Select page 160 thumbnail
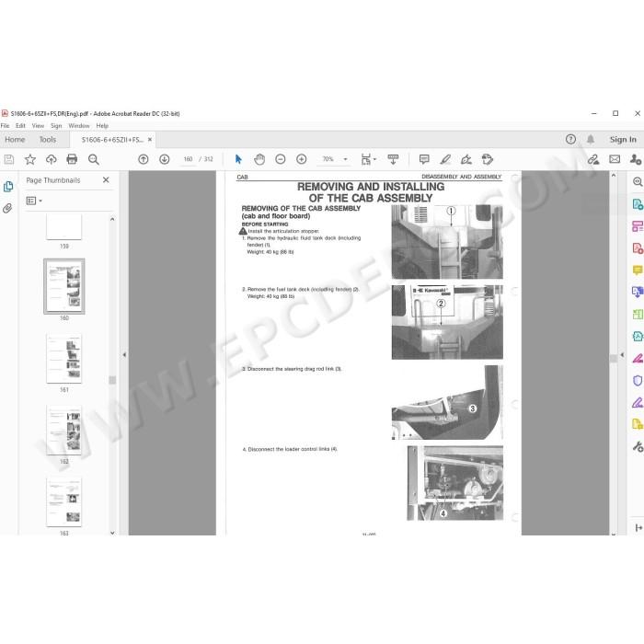This screenshot has width=644, height=644. [x=64, y=286]
